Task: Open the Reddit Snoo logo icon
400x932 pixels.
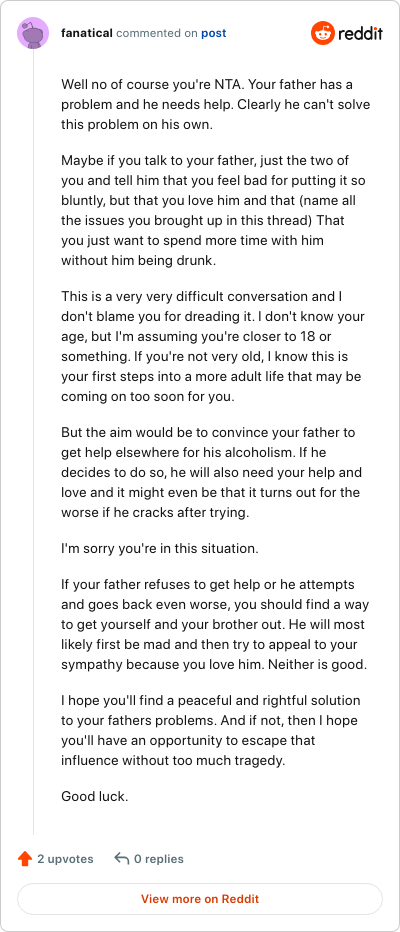Action: click(323, 33)
